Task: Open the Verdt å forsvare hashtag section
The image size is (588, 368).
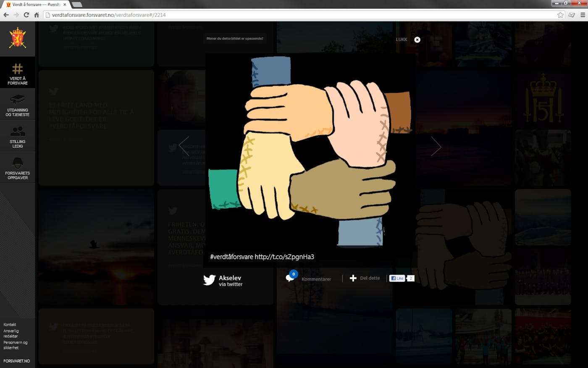Action: point(17,74)
